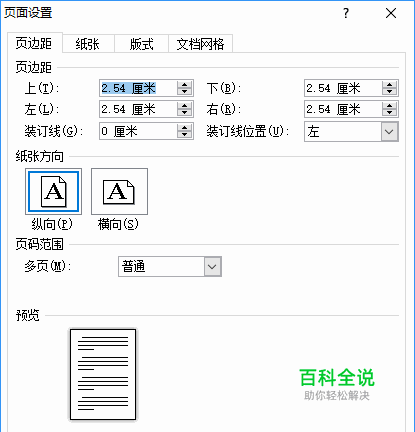Screen dimensions: 415x432
Task: Select the portrait (纵向) orientation icon
Action: pos(53,191)
